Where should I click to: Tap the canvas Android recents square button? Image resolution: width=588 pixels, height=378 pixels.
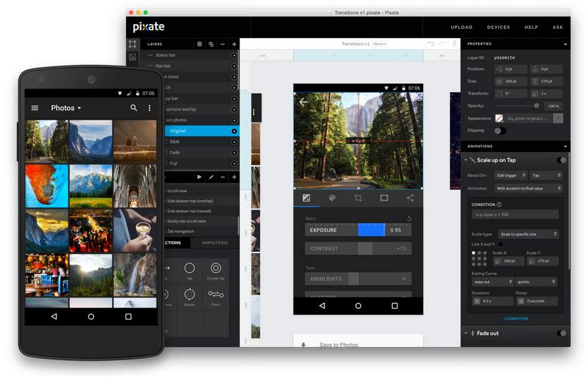tap(395, 306)
